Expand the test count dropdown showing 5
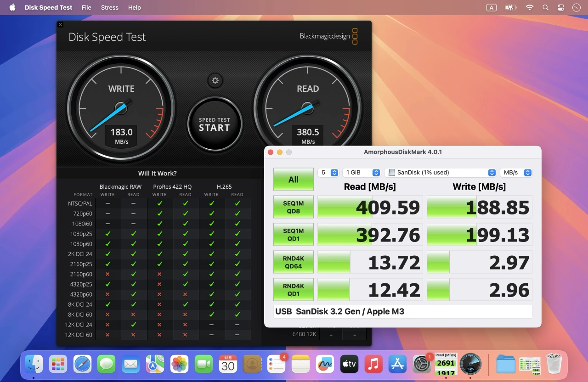The width and height of the screenshot is (588, 382). coord(328,173)
